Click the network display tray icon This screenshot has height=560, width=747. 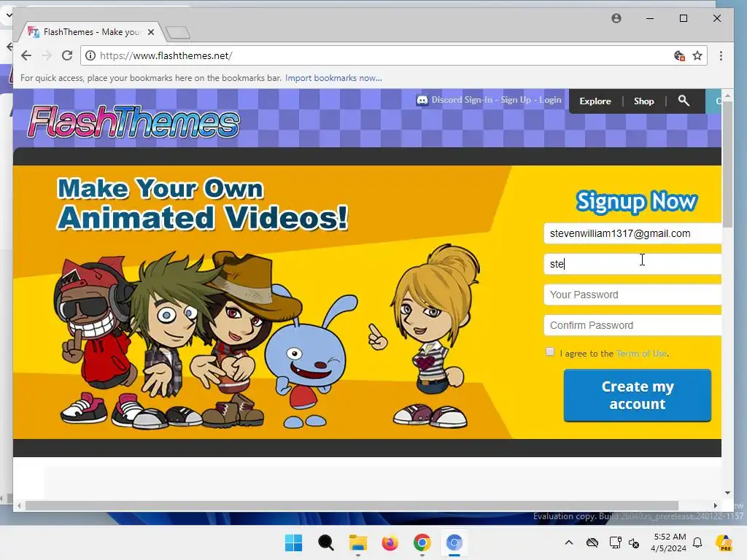click(615, 542)
